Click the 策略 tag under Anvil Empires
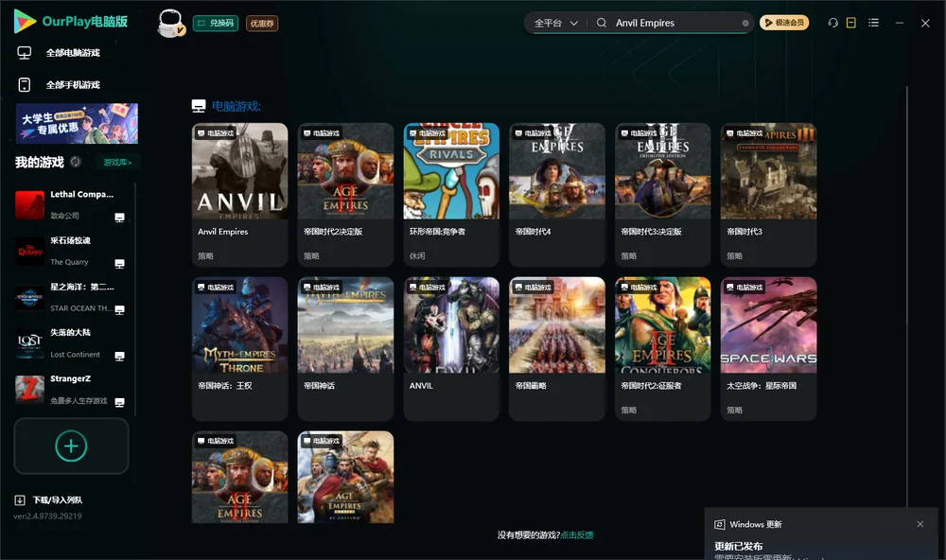The image size is (946, 560). click(x=205, y=255)
